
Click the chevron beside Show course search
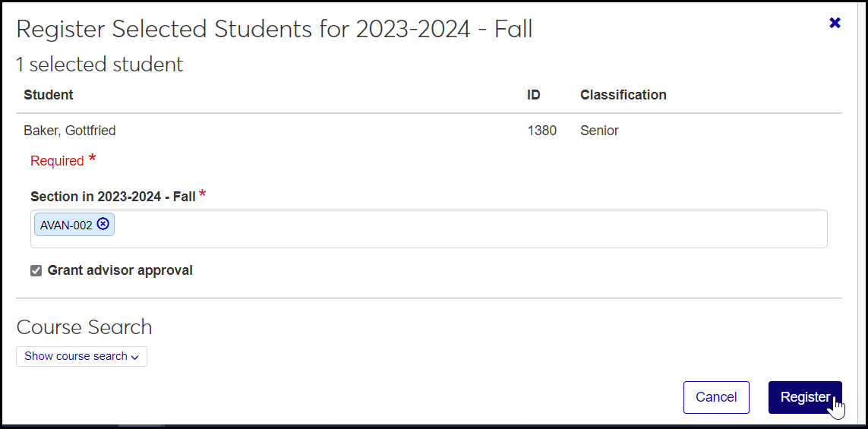pyautogui.click(x=135, y=357)
